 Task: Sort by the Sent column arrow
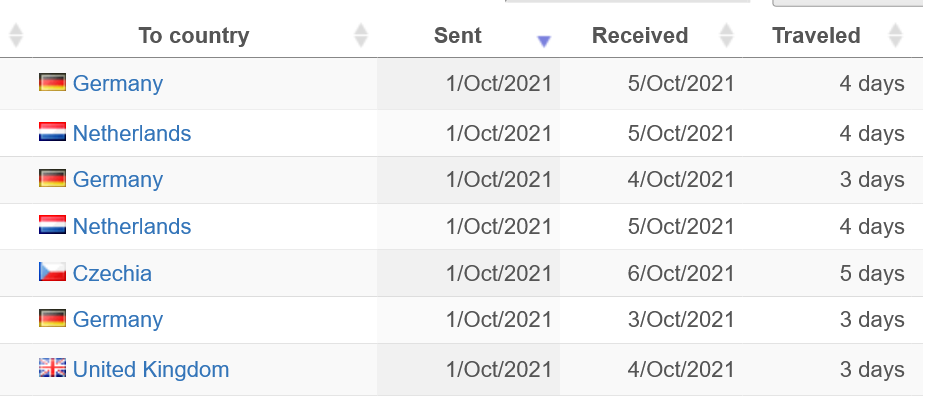click(543, 41)
